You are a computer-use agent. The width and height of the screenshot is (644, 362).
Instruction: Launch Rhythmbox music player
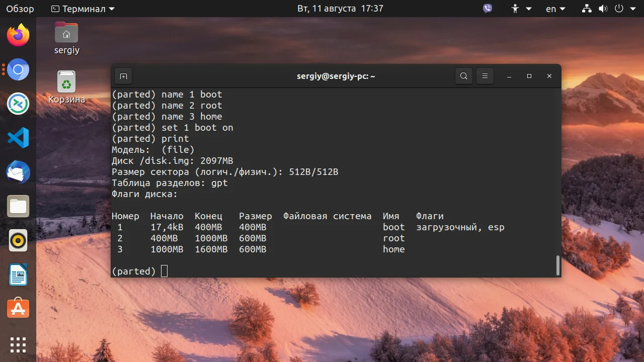[x=18, y=240]
